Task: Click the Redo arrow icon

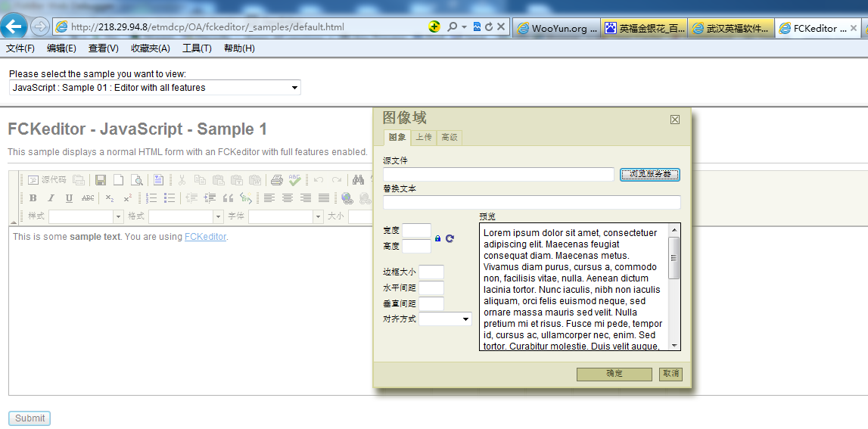Action: tap(337, 180)
